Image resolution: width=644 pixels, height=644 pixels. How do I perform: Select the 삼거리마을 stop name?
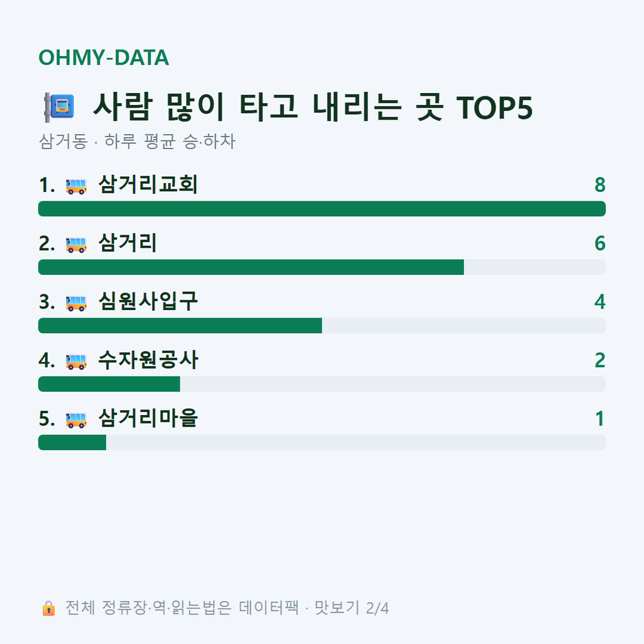tap(148, 418)
